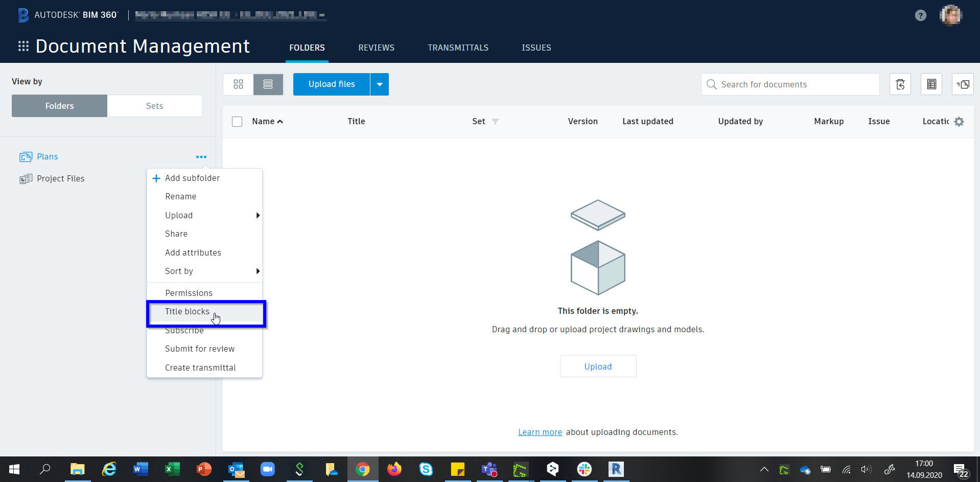Open the module switcher grid icon

24,47
